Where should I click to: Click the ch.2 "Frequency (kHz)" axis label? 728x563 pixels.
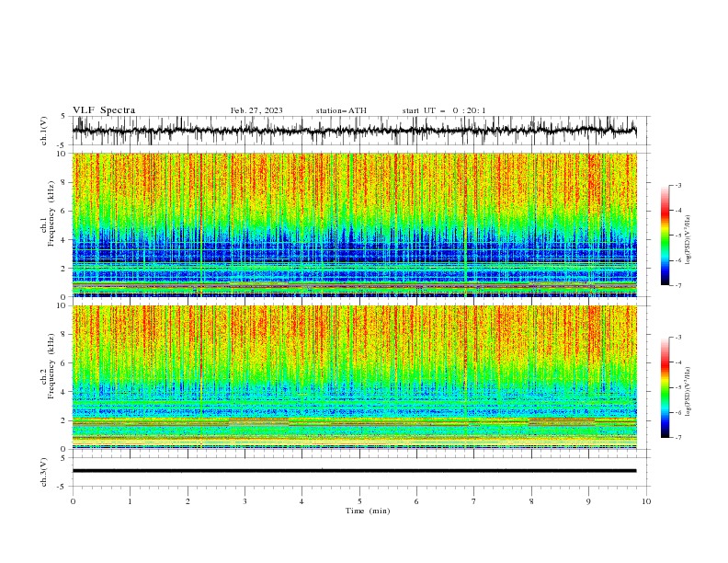click(x=51, y=366)
